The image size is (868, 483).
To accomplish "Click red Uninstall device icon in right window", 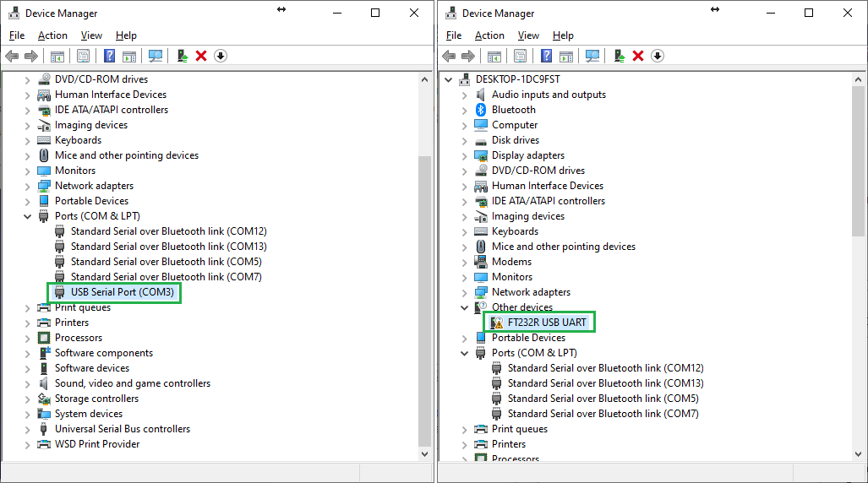I will click(638, 56).
